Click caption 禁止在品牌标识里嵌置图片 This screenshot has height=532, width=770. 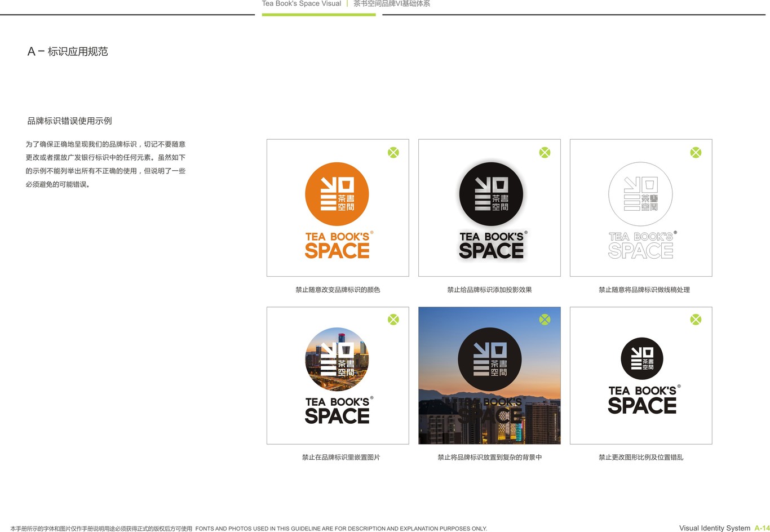(341, 457)
